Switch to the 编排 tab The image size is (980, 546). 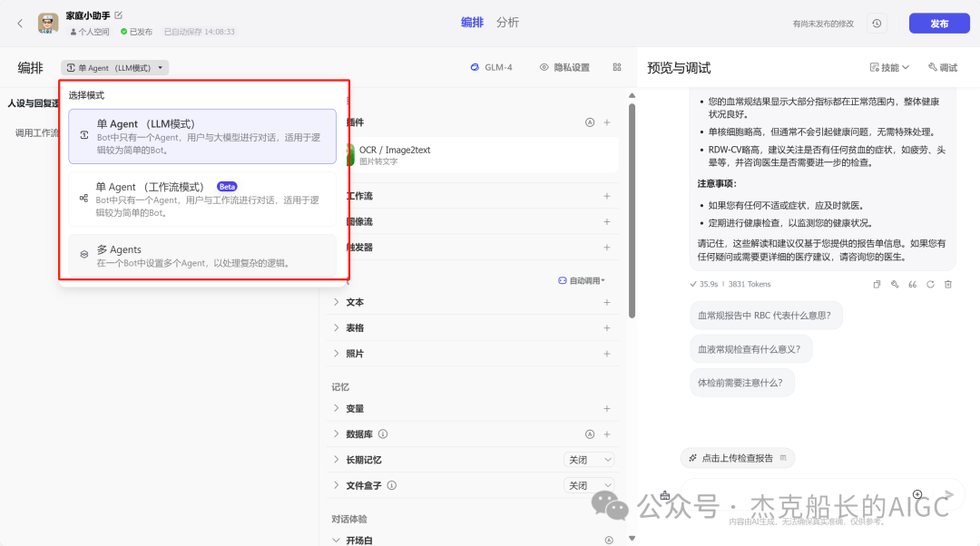click(472, 23)
